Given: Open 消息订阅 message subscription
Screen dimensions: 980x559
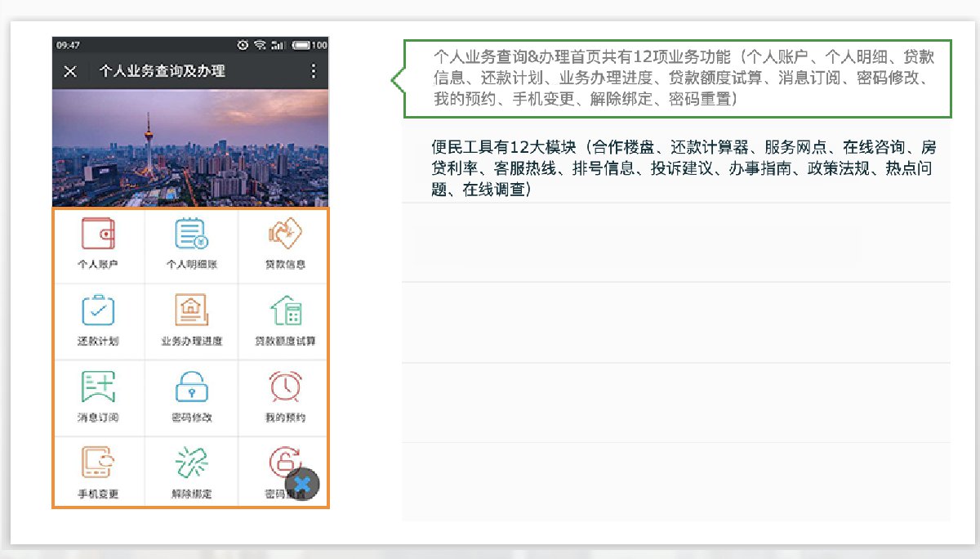Looking at the screenshot, I should (x=98, y=387).
